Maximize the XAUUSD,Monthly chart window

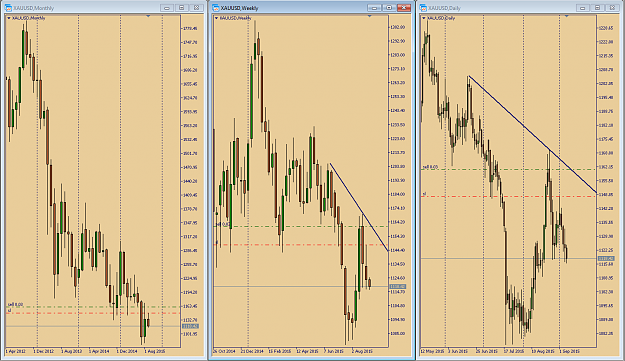181,8
